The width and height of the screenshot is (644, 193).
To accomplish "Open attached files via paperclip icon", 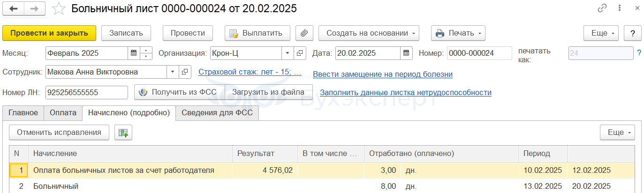I will pos(304,33).
